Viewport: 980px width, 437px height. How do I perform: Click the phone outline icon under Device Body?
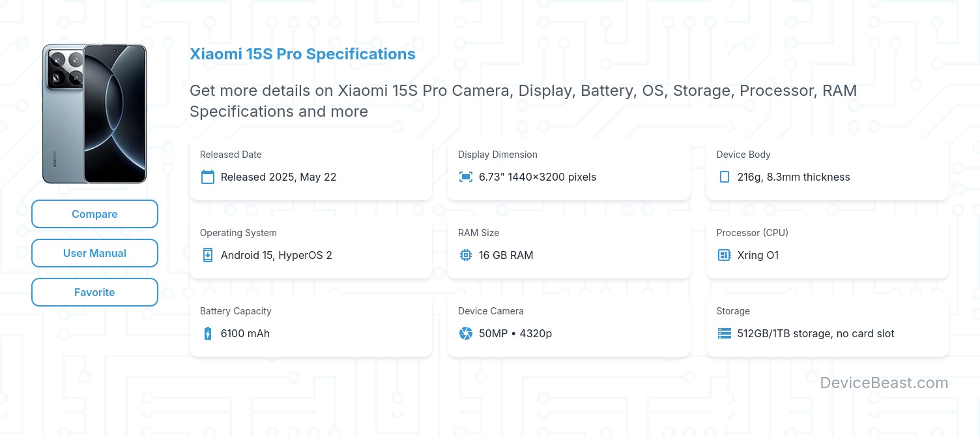tap(724, 177)
